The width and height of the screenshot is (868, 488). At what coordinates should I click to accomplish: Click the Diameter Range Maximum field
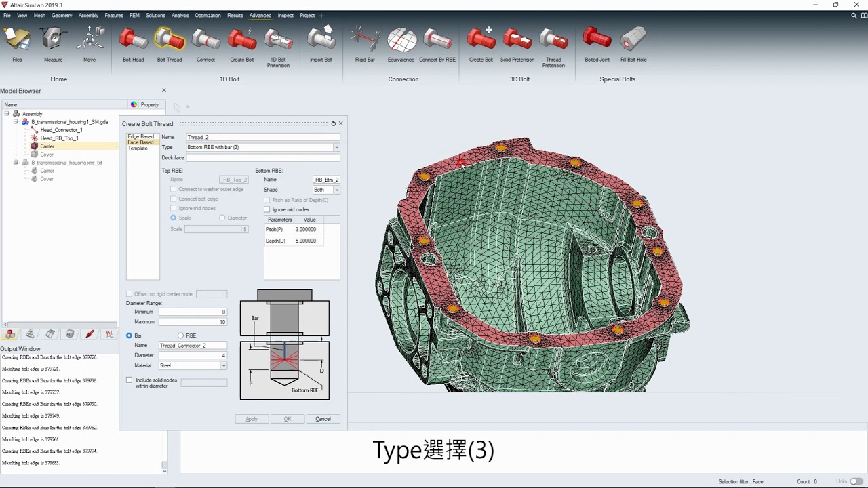click(193, 322)
